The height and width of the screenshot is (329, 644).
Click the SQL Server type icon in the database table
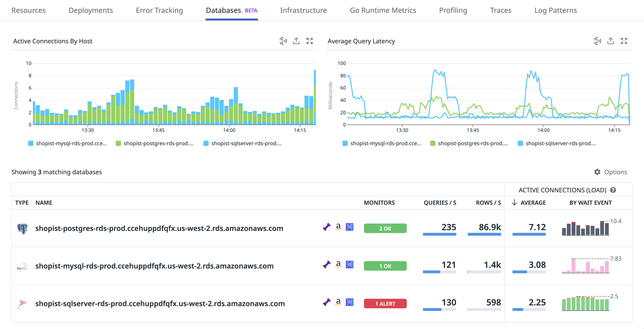[x=22, y=303]
